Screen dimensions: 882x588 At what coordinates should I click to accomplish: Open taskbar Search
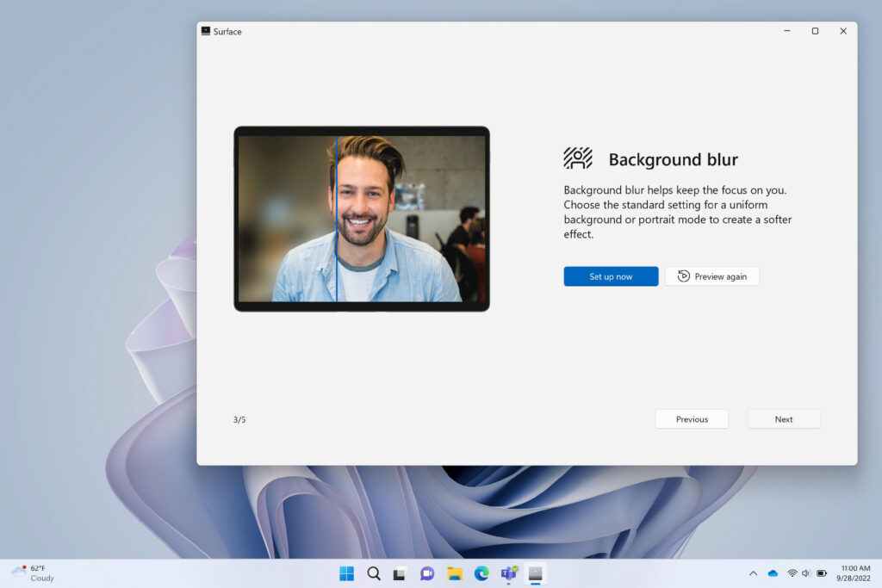pos(374,573)
